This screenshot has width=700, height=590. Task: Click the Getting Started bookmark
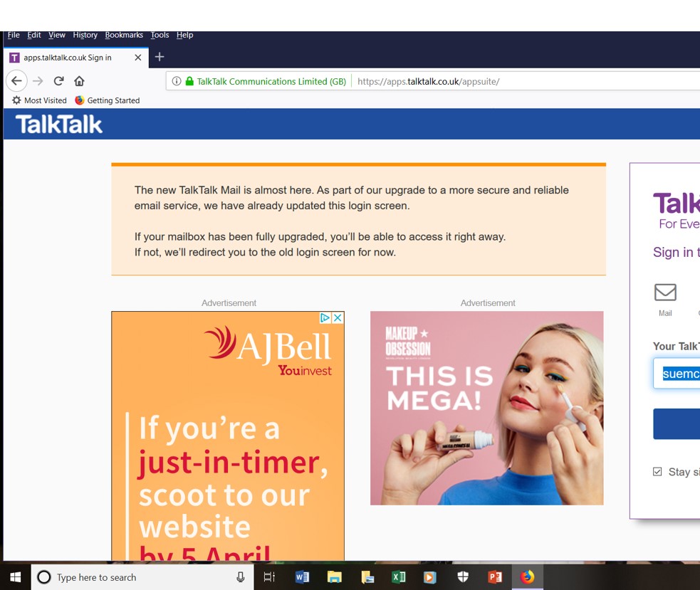click(108, 100)
